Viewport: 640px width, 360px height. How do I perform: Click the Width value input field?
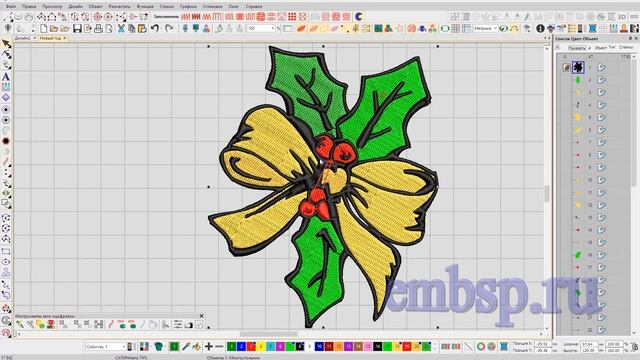click(589, 344)
